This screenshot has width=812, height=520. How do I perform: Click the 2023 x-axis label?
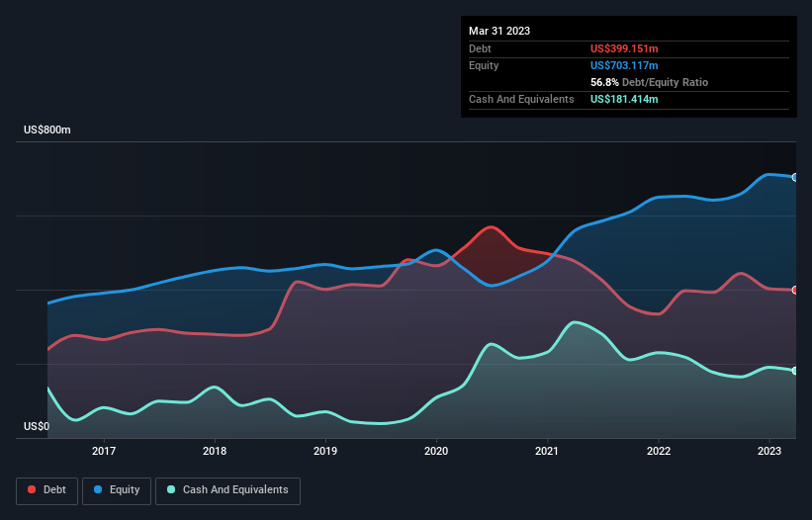769,451
